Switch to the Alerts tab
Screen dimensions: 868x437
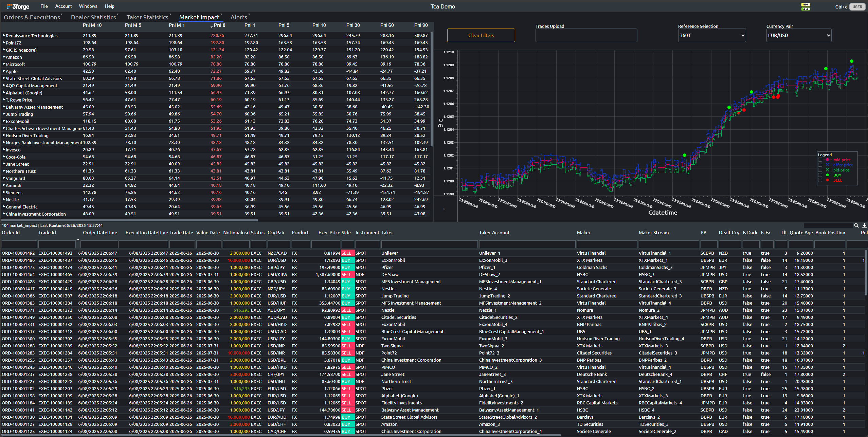(239, 17)
